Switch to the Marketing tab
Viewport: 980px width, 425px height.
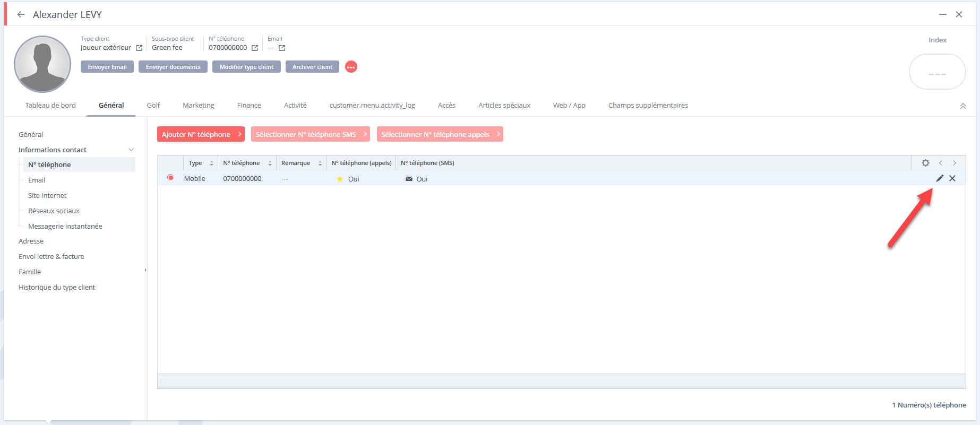click(x=199, y=105)
